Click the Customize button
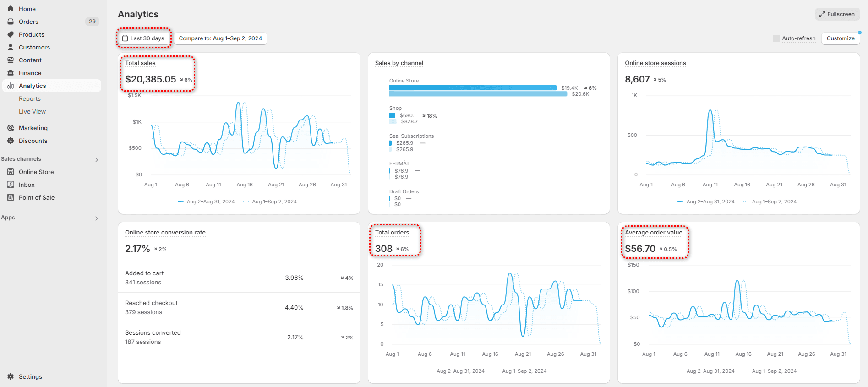 click(x=841, y=38)
